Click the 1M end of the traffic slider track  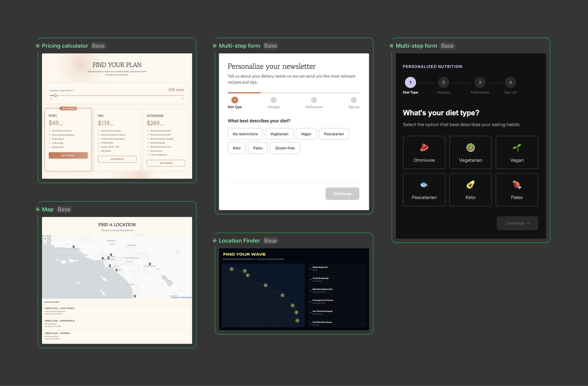point(183,95)
